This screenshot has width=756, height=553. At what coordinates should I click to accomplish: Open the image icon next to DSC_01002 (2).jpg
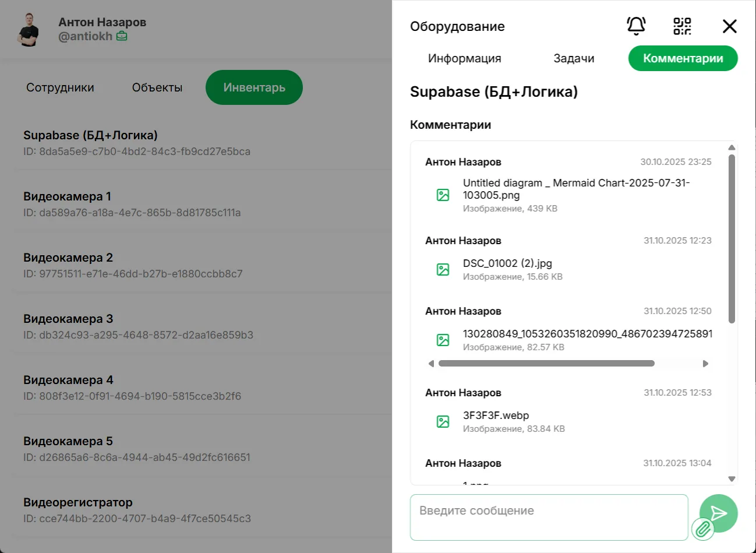pyautogui.click(x=443, y=269)
